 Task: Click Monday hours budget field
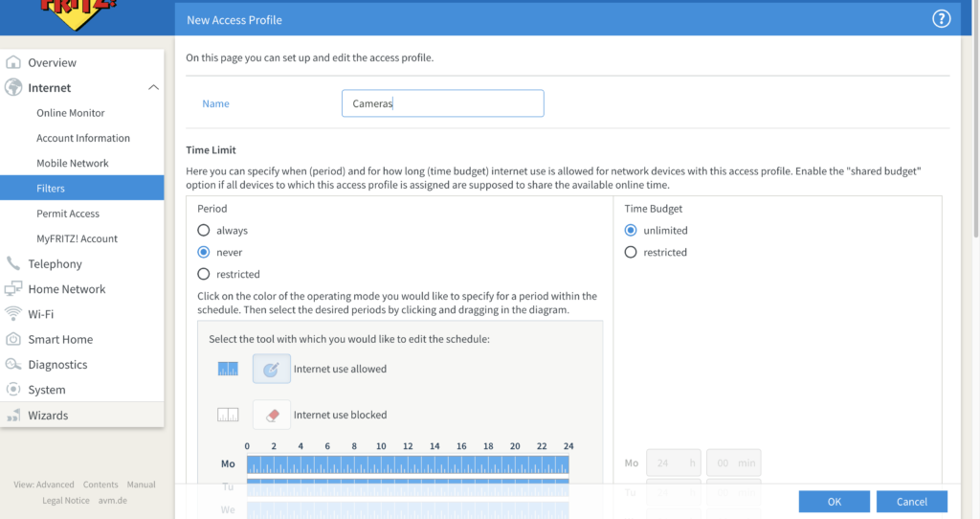673,463
